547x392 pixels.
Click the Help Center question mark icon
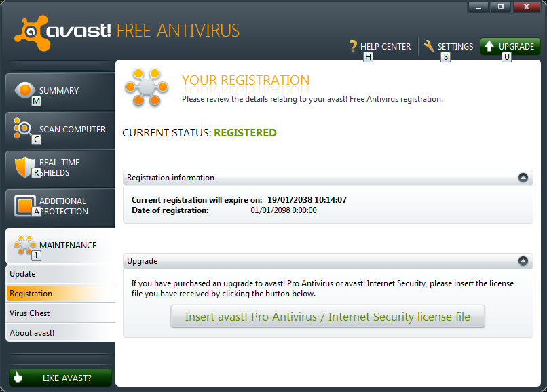coord(352,46)
